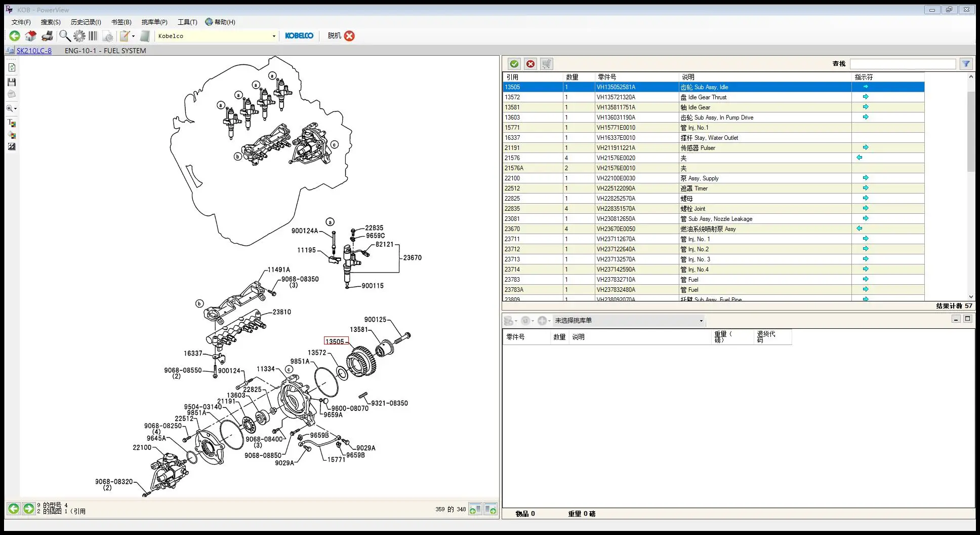Click the grey notebook icon in toolbar
The image size is (980, 535).
point(145,36)
